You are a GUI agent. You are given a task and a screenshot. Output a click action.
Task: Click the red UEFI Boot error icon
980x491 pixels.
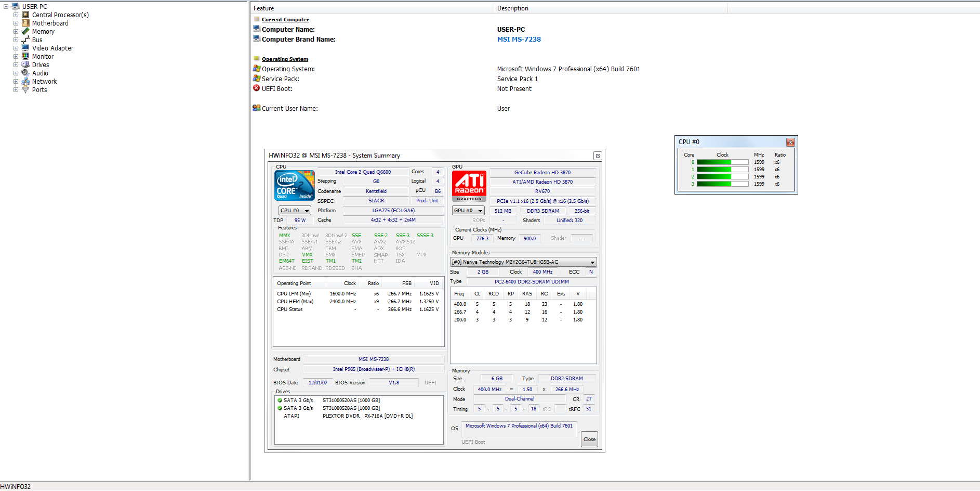click(256, 88)
